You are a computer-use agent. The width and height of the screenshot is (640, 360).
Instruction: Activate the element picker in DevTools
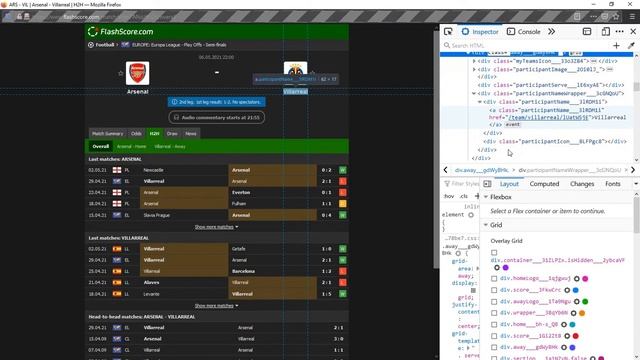tap(448, 31)
